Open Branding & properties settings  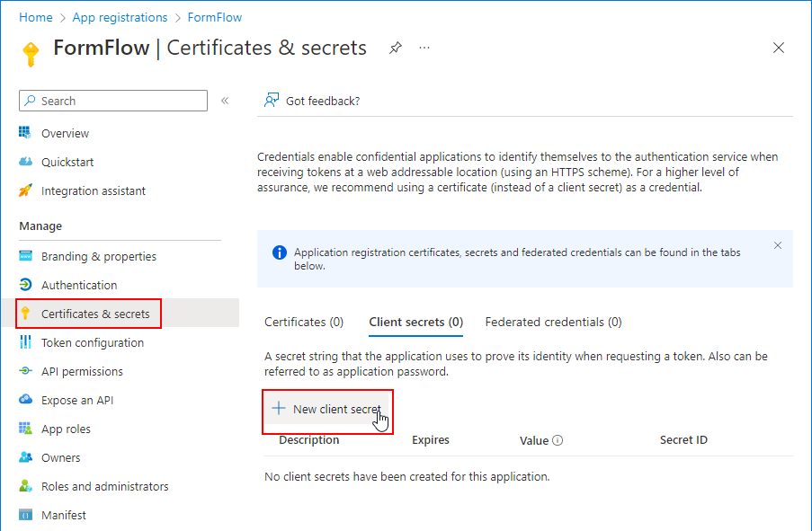coord(98,256)
